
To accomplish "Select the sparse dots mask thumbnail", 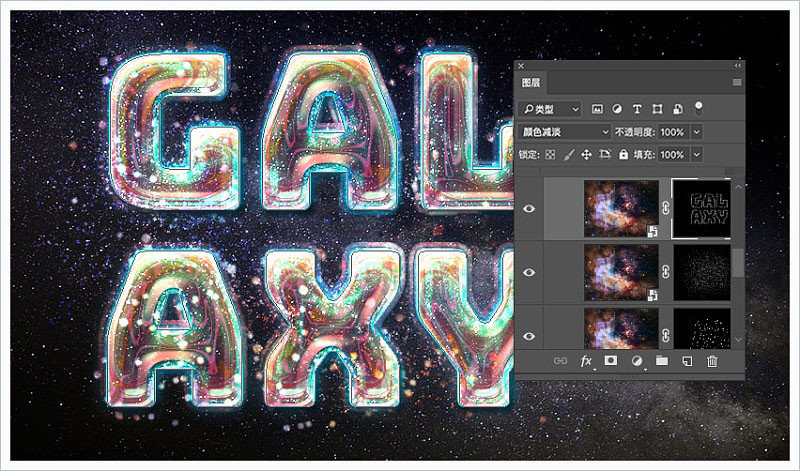I will (x=702, y=329).
